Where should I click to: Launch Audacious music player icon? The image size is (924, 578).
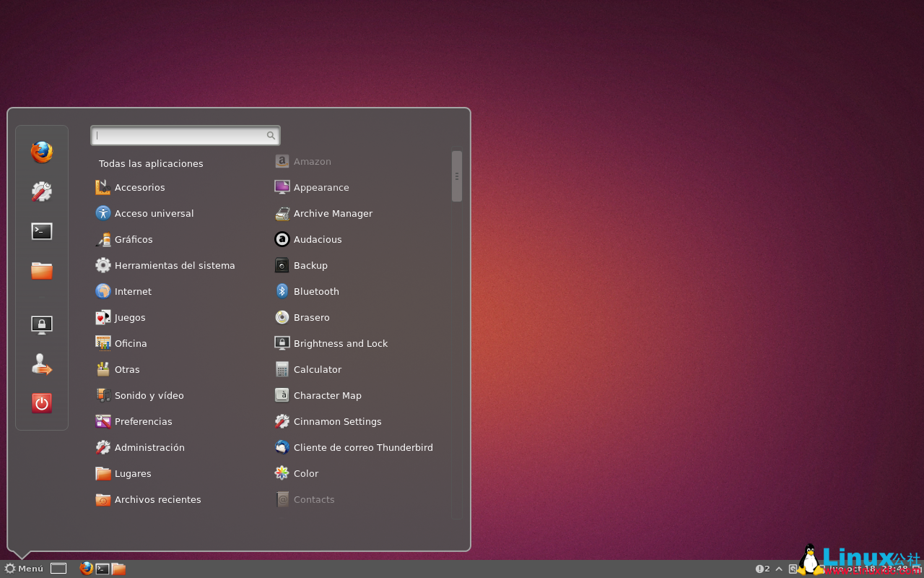pyautogui.click(x=282, y=239)
